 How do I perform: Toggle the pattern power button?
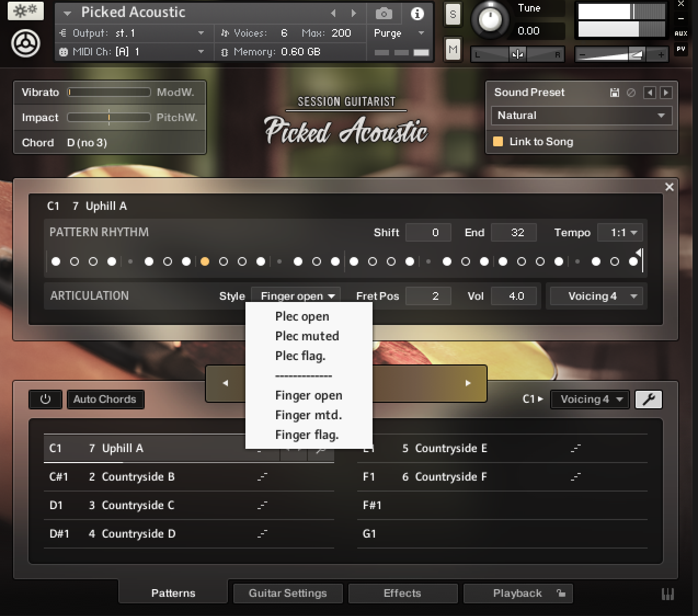pyautogui.click(x=45, y=399)
